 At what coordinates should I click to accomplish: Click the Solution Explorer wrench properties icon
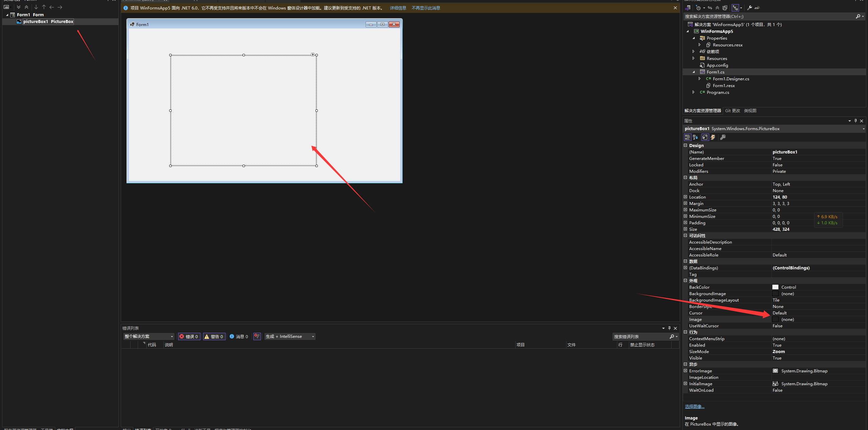tap(749, 8)
